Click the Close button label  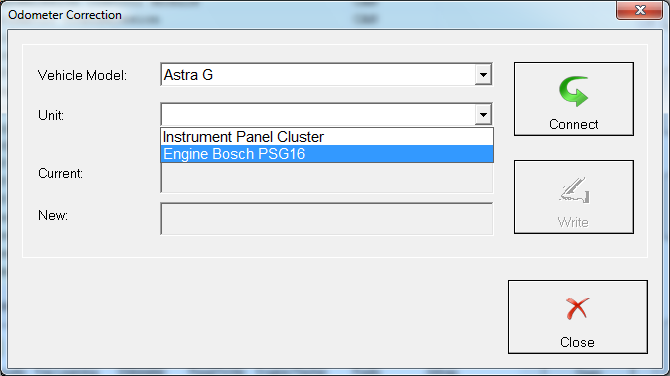[577, 342]
